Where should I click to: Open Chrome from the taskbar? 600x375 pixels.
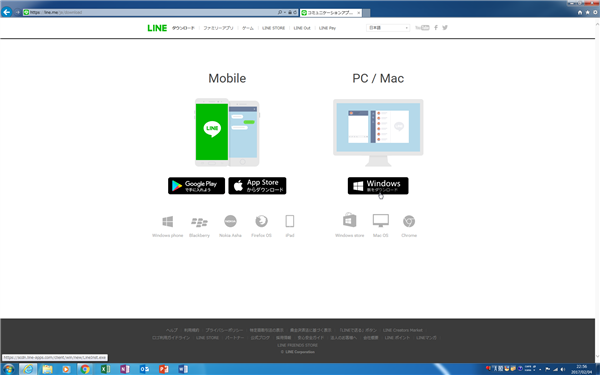tap(85, 369)
